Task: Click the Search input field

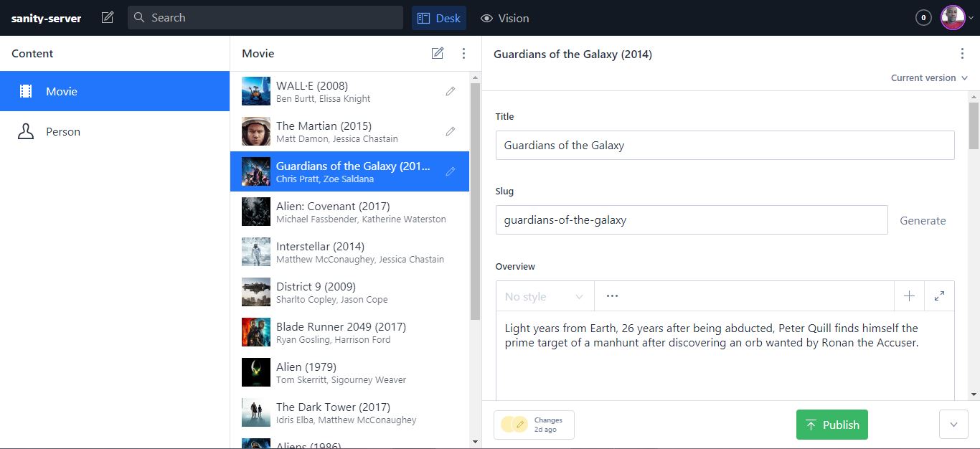Action: point(265,18)
